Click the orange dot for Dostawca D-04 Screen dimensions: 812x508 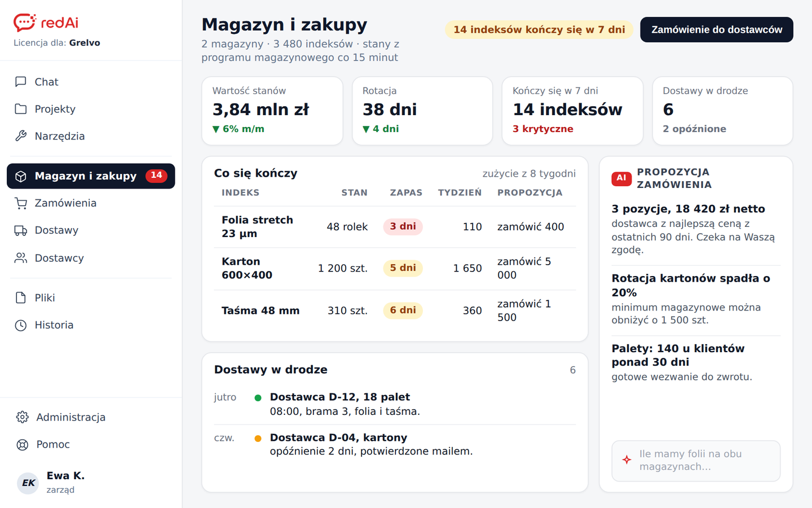click(258, 439)
